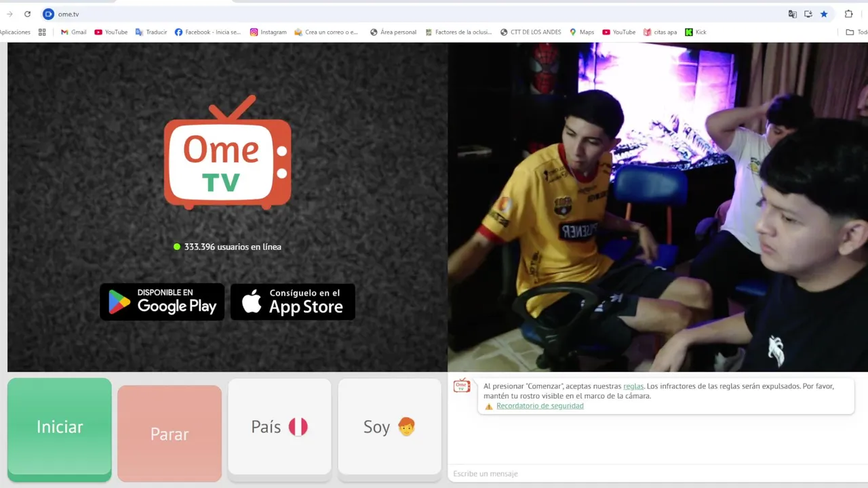This screenshot has width=868, height=488.
Task: Click the site info icon in address bar
Action: coord(48,14)
